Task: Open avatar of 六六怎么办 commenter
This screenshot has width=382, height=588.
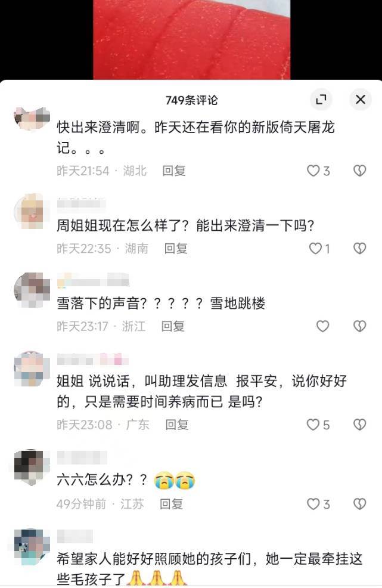Action: pyautogui.click(x=32, y=468)
